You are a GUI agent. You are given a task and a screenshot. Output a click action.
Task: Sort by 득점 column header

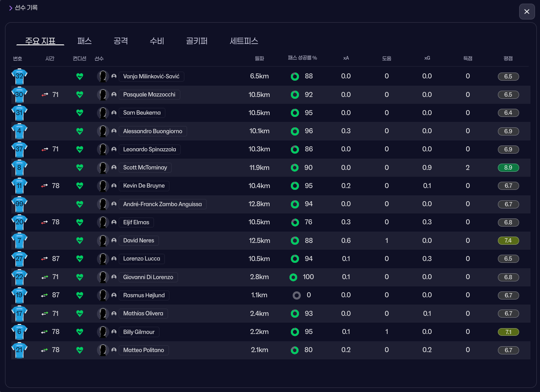tap(468, 58)
